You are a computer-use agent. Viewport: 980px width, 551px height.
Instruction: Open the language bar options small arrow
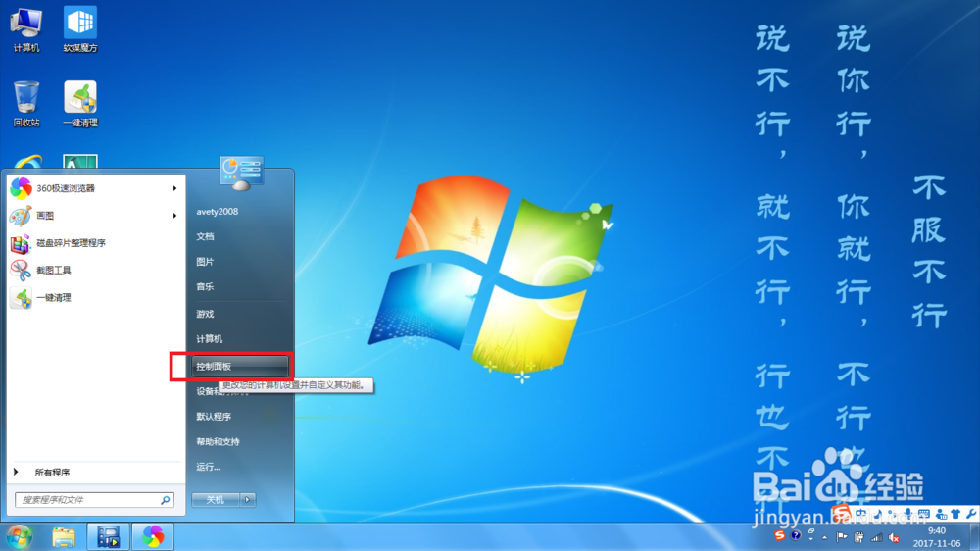(x=811, y=540)
